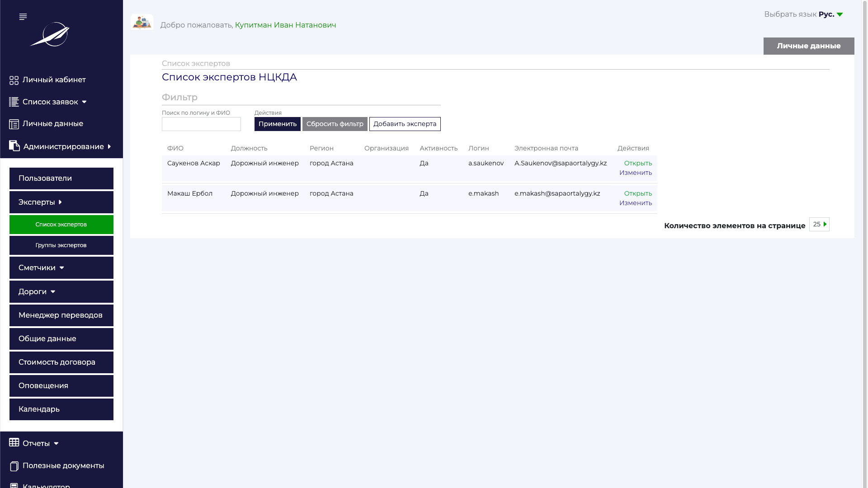Click the Личный кабинет grid icon
Viewport: 868px width, 488px height.
pyautogui.click(x=14, y=80)
